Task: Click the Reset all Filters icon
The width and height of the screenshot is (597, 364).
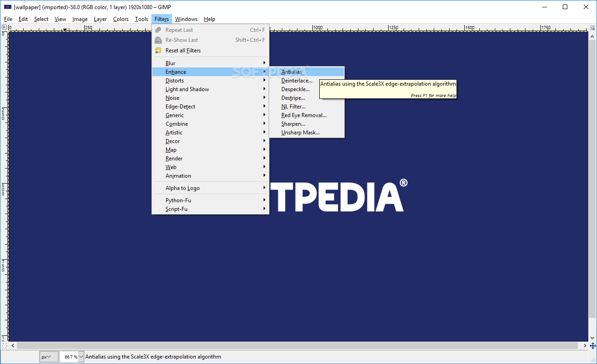Action: pos(158,51)
